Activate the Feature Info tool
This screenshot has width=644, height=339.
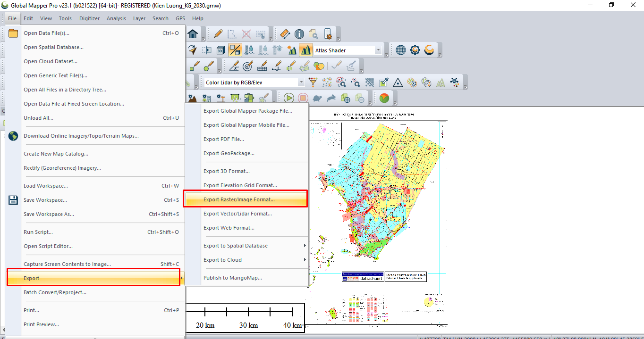click(x=299, y=34)
